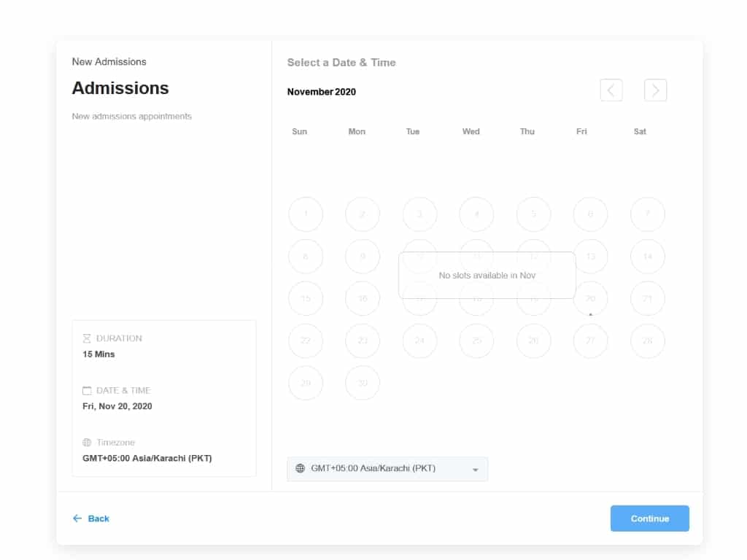Pick date 1 in the calendar

pos(306,214)
